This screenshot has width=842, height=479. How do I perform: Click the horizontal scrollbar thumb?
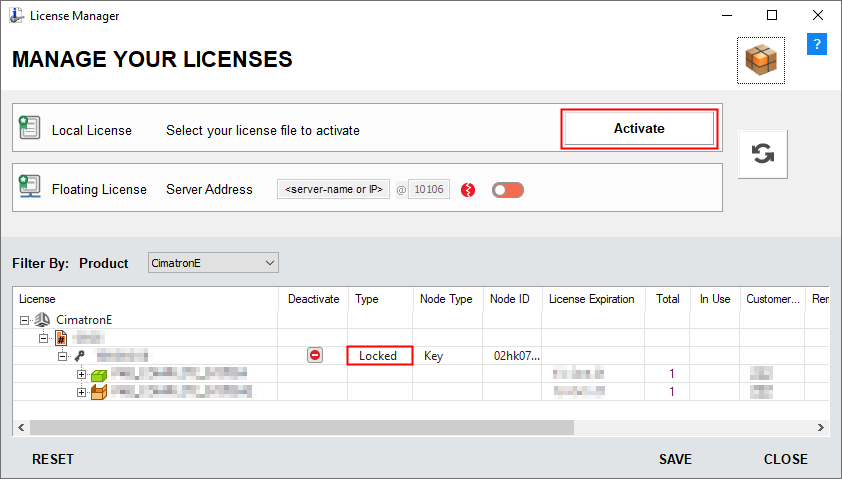(302, 427)
